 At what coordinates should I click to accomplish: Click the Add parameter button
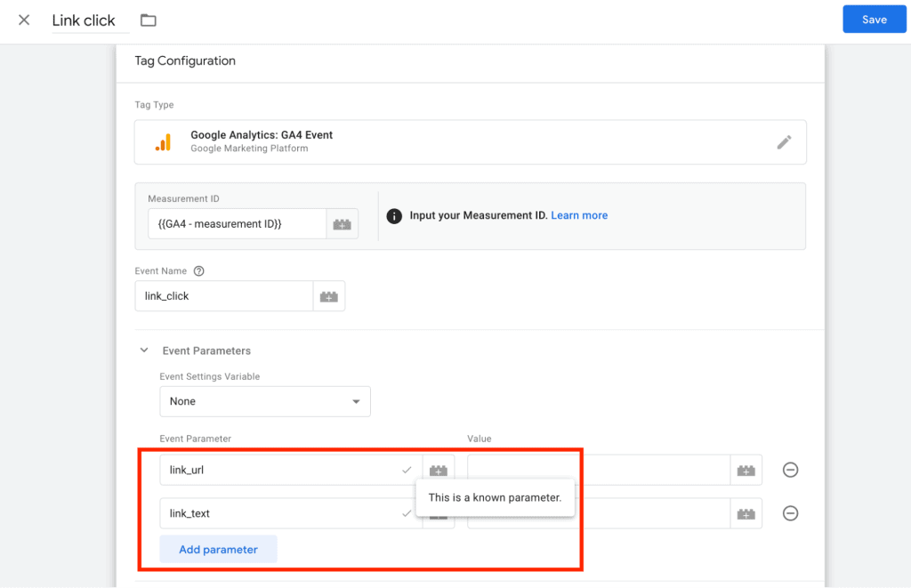tap(217, 549)
